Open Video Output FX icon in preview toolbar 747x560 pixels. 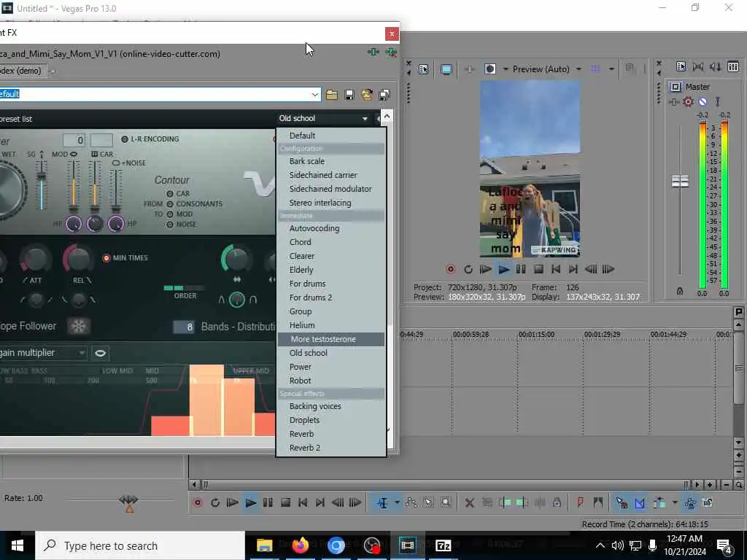point(469,69)
